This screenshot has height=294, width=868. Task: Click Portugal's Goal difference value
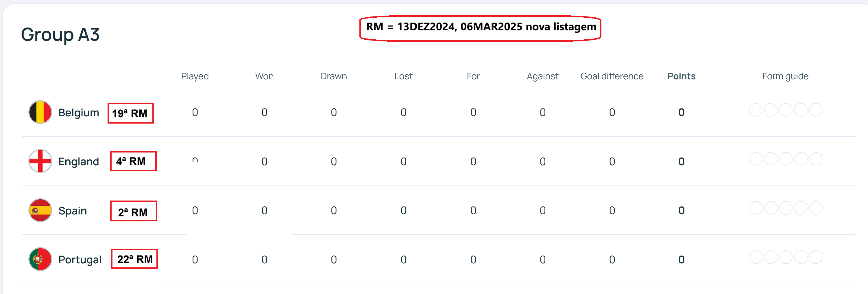click(x=612, y=260)
